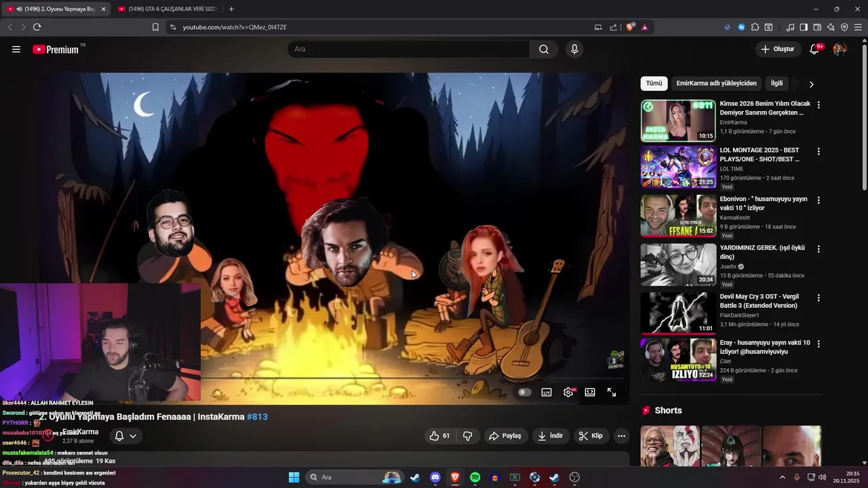Open YouTube notifications bell
868x488 pixels.
pos(815,49)
